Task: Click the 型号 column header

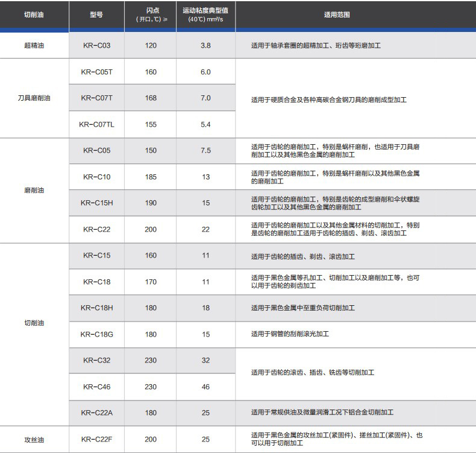Action: [x=96, y=14]
